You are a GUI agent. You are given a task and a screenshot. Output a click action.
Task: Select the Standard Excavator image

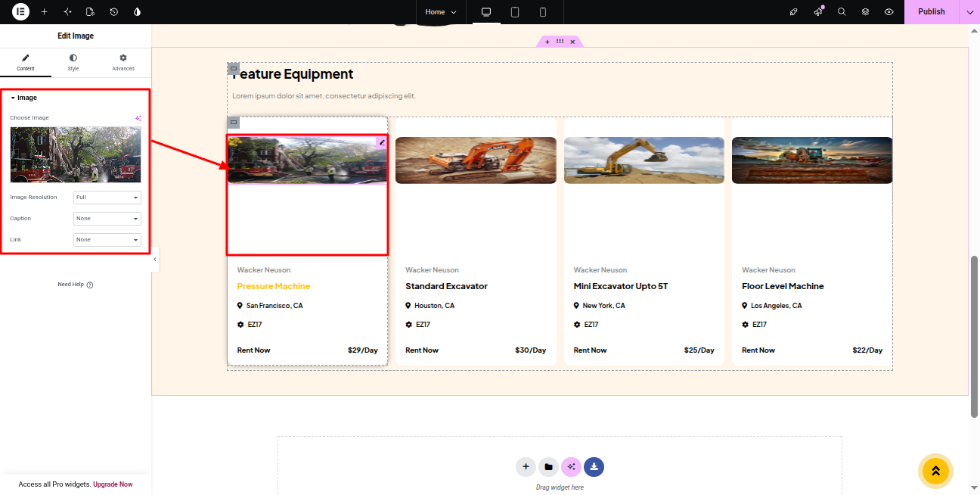(476, 160)
